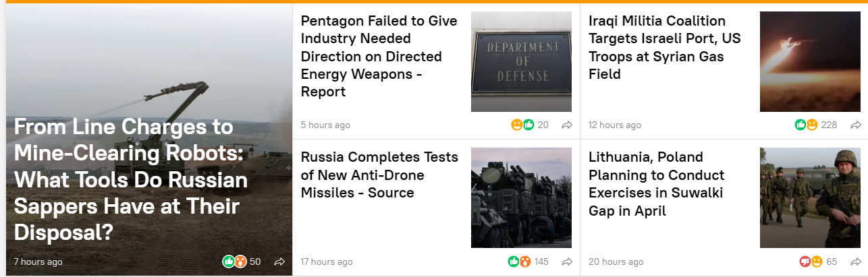Click reaction icons showing 228 on Iraqi article
Image resolution: width=868 pixels, height=277 pixels.
click(x=807, y=125)
